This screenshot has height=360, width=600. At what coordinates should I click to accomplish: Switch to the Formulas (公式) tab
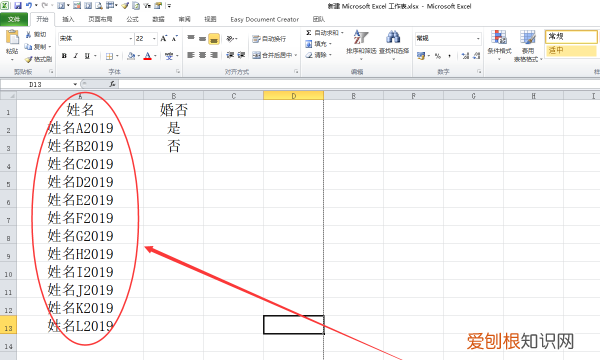tap(132, 19)
